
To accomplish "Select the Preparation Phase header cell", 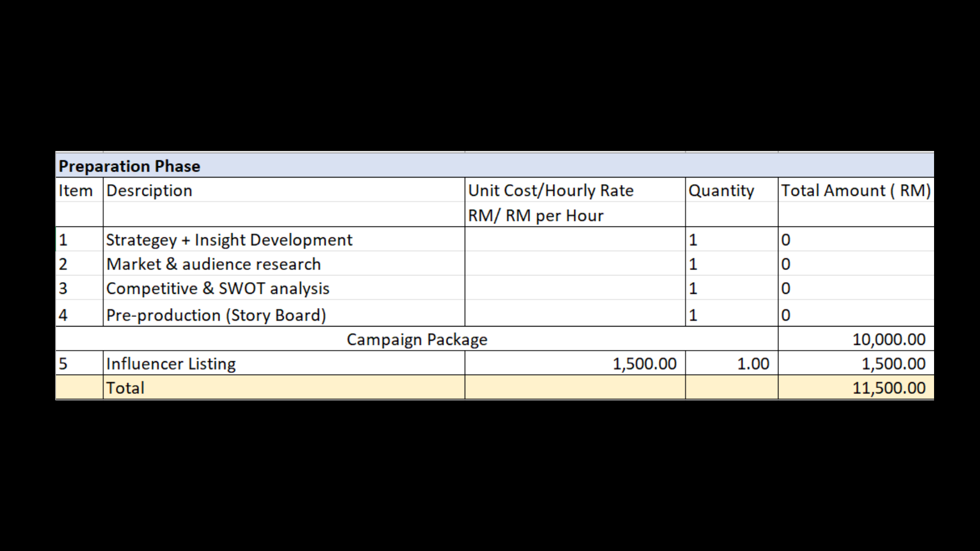I will (x=495, y=165).
